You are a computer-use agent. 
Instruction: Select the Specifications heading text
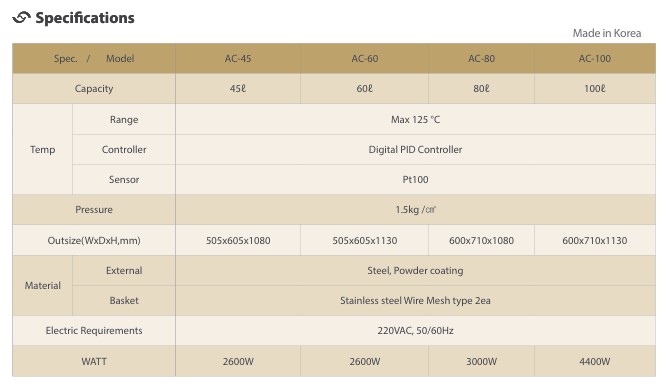85,18
